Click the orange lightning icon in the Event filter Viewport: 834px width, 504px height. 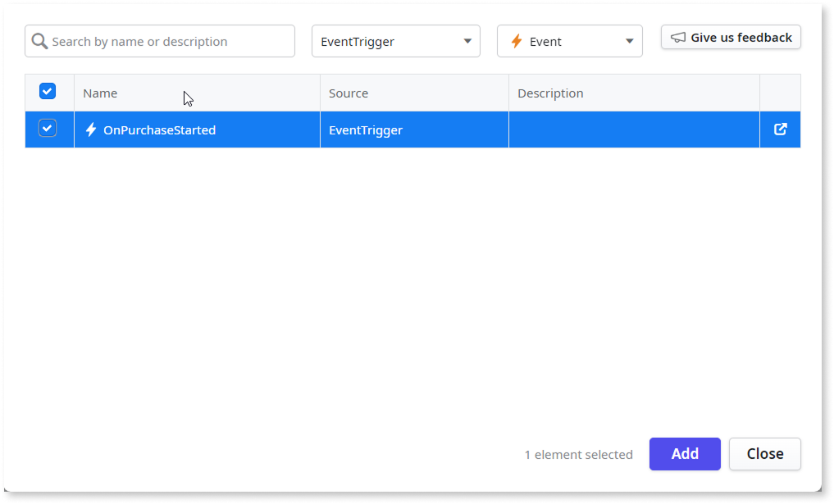pos(516,40)
